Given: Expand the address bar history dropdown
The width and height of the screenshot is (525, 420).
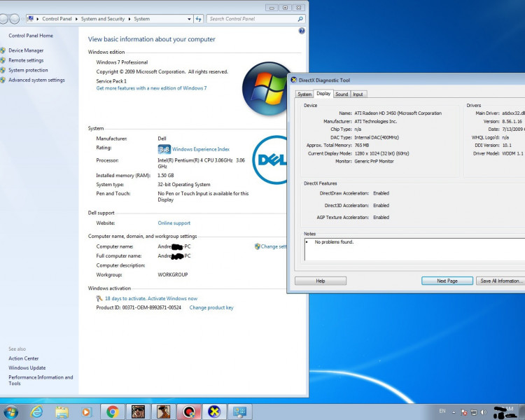Looking at the screenshot, I should pos(188,19).
